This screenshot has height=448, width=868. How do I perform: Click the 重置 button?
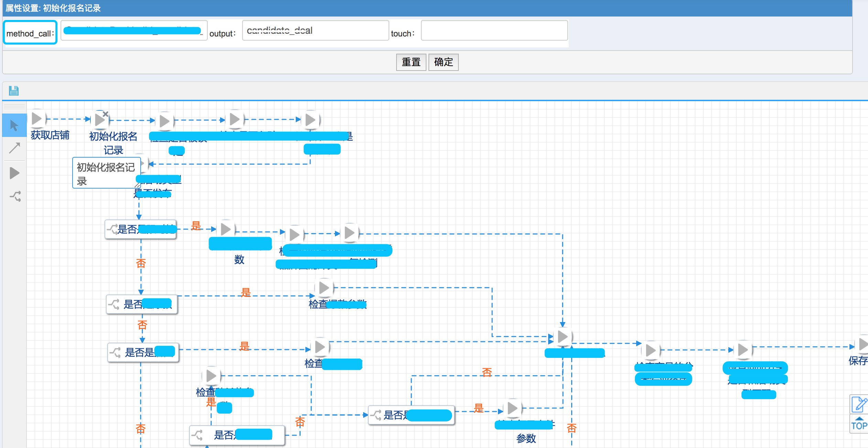tap(411, 62)
